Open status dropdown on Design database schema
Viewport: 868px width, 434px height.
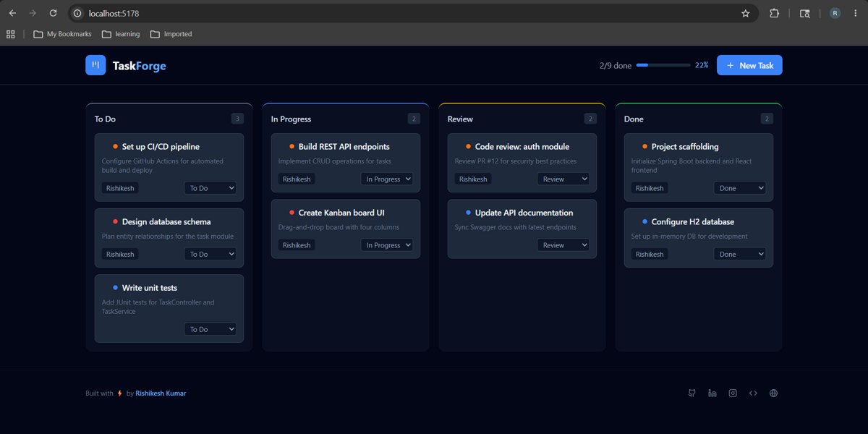(210, 254)
